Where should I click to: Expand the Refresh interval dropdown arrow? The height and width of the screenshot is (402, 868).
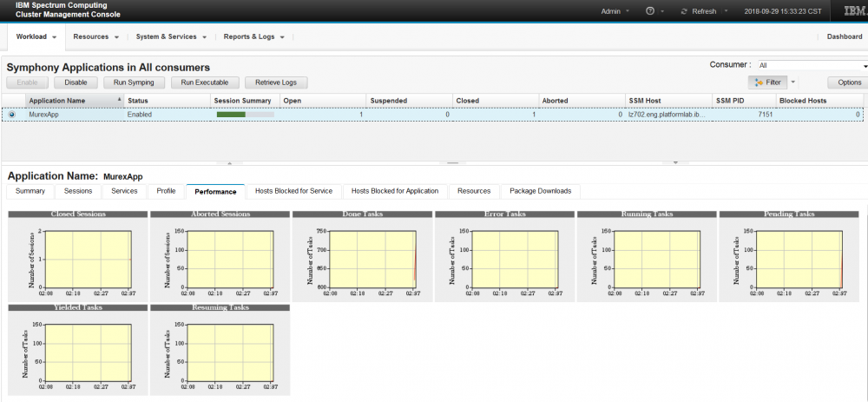tap(726, 11)
